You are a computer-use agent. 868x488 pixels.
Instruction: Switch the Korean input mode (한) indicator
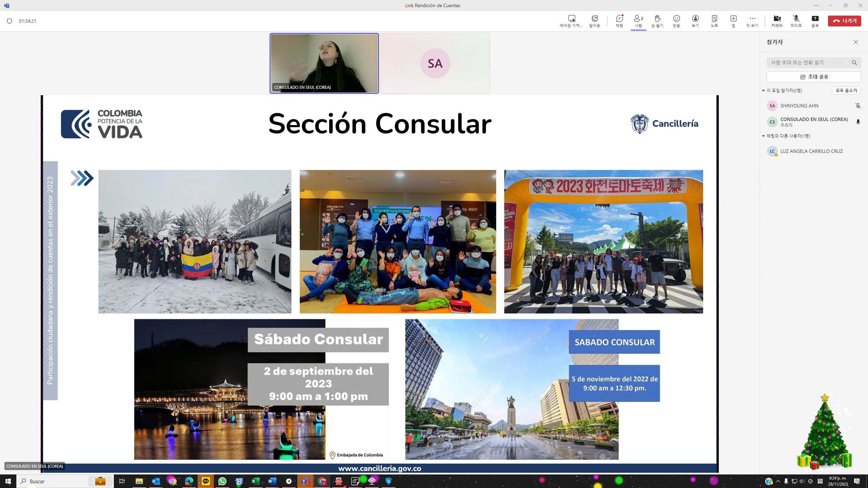[820, 481]
